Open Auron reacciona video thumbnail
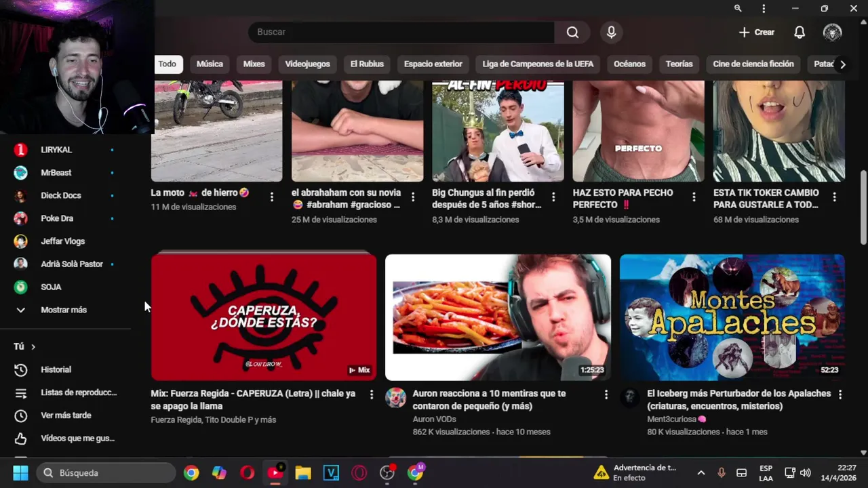Viewport: 868px width, 488px height. tap(498, 317)
